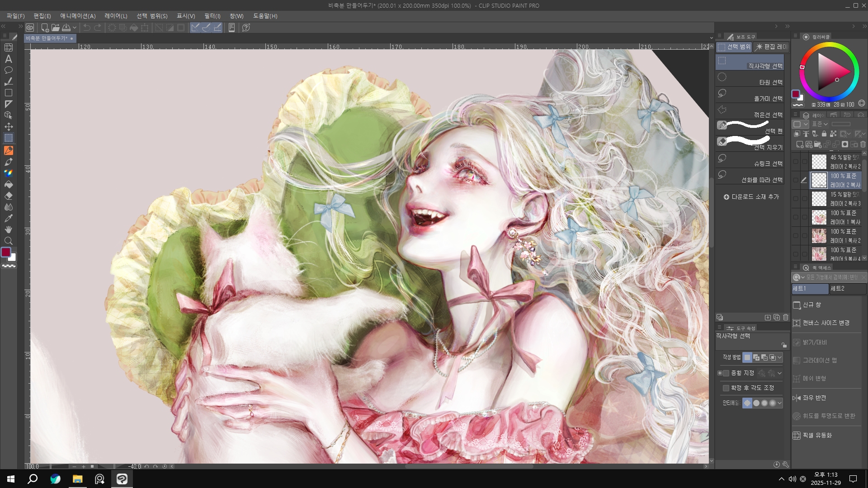The width and height of the screenshot is (868, 488).
Task: Click add downloaded material button
Action: click(x=751, y=197)
